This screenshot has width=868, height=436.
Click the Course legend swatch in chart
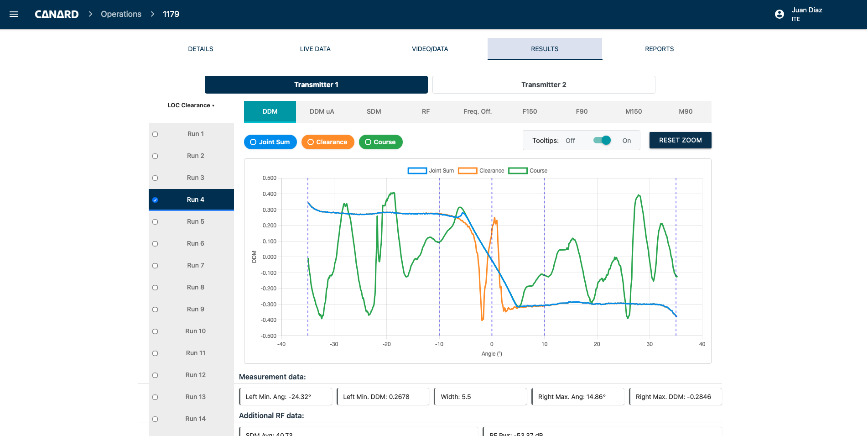click(x=518, y=171)
